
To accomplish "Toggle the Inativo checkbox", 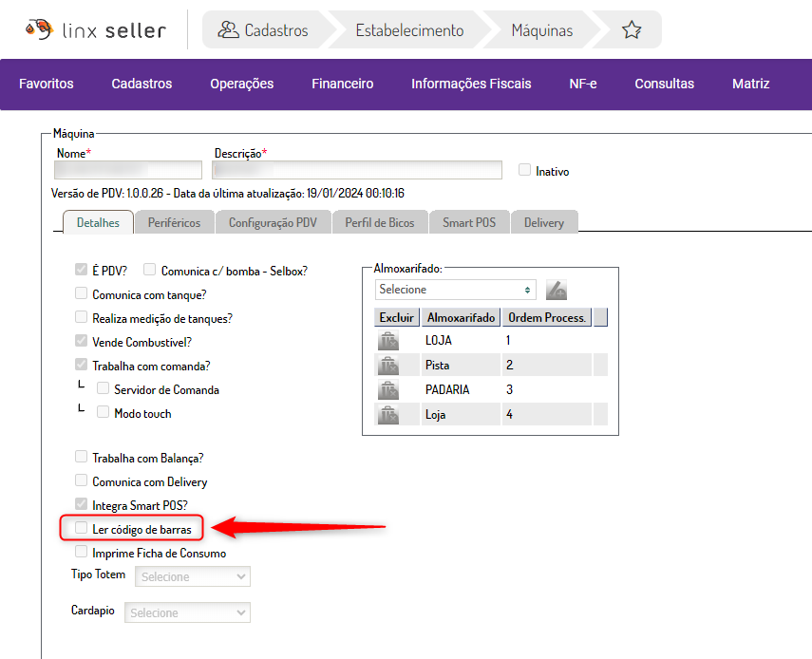I will coord(524,171).
